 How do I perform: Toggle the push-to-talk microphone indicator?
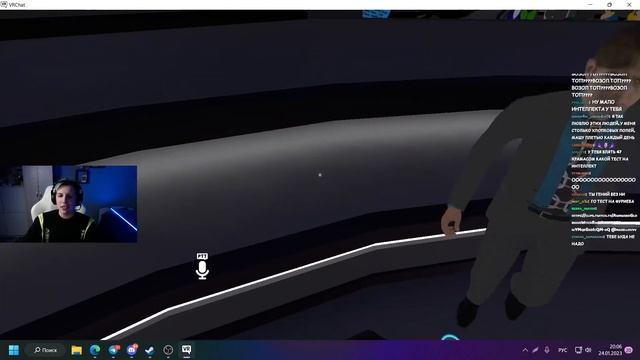(x=202, y=267)
